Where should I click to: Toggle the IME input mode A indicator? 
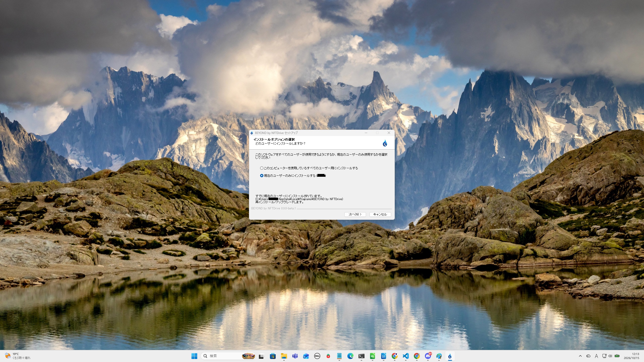tap(596, 356)
